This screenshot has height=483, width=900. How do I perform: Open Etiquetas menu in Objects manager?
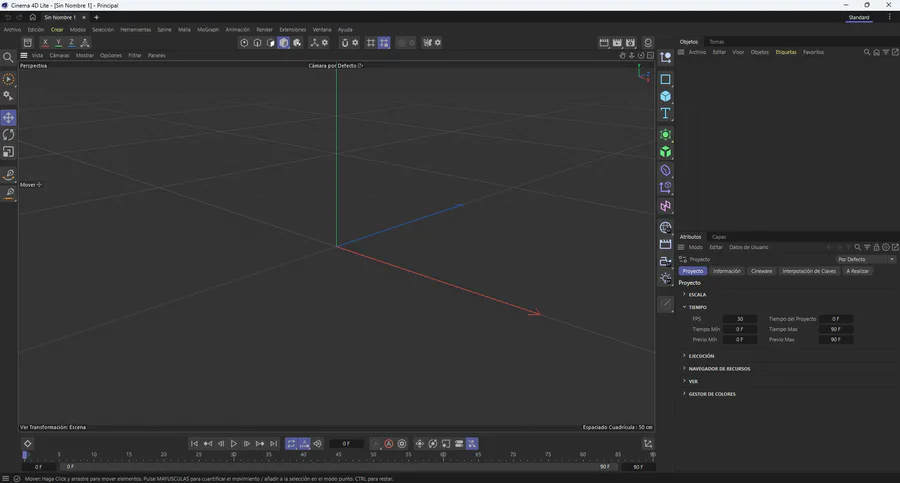786,52
